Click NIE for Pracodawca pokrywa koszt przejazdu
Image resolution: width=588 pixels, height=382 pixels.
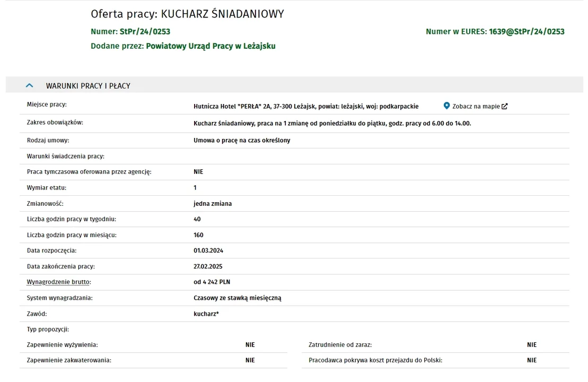(532, 360)
